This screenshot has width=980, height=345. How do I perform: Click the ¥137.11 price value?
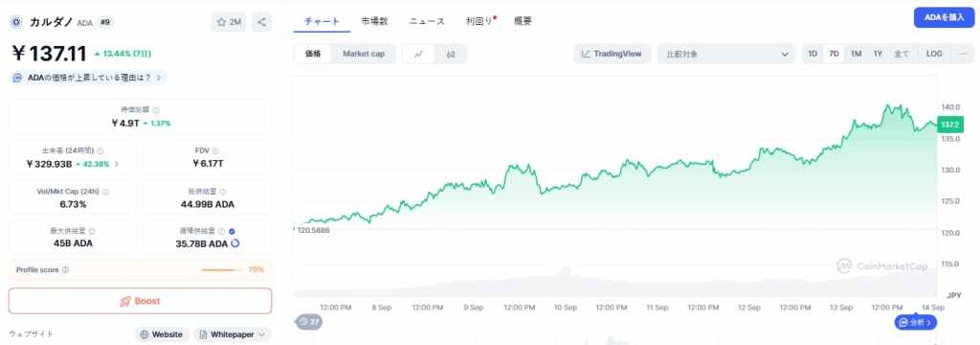tap(50, 54)
